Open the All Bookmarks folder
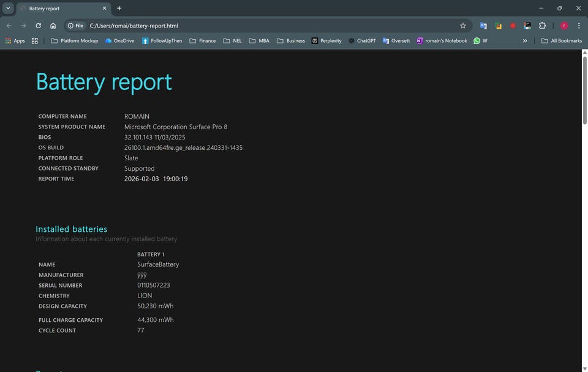This screenshot has width=588, height=372. click(x=562, y=41)
